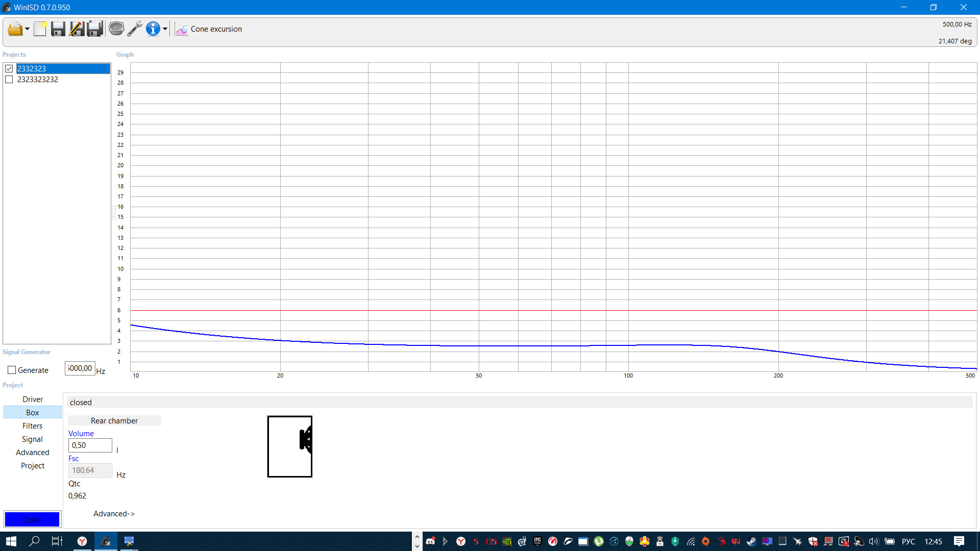Save all projects with stacked floppies icon
This screenshot has height=551, width=980.
pos(95,29)
